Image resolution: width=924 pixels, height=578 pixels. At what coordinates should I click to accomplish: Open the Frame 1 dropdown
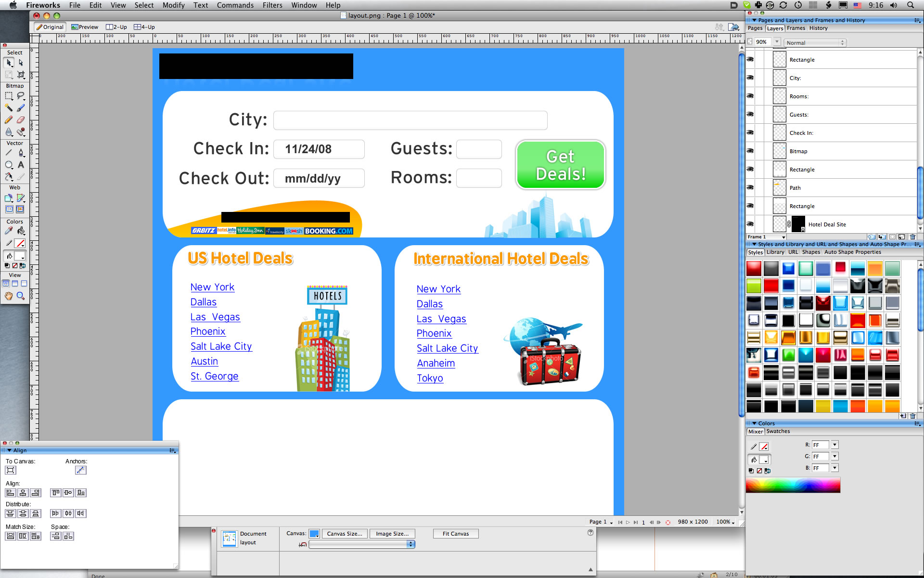click(766, 237)
